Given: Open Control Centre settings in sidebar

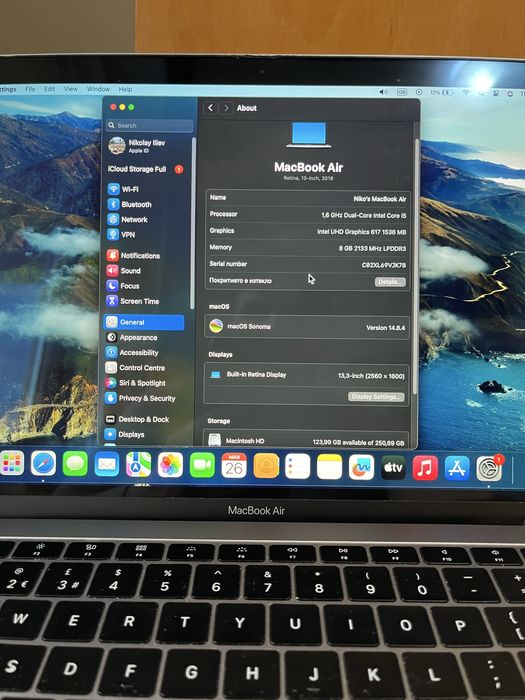Looking at the screenshot, I should coord(135,368).
